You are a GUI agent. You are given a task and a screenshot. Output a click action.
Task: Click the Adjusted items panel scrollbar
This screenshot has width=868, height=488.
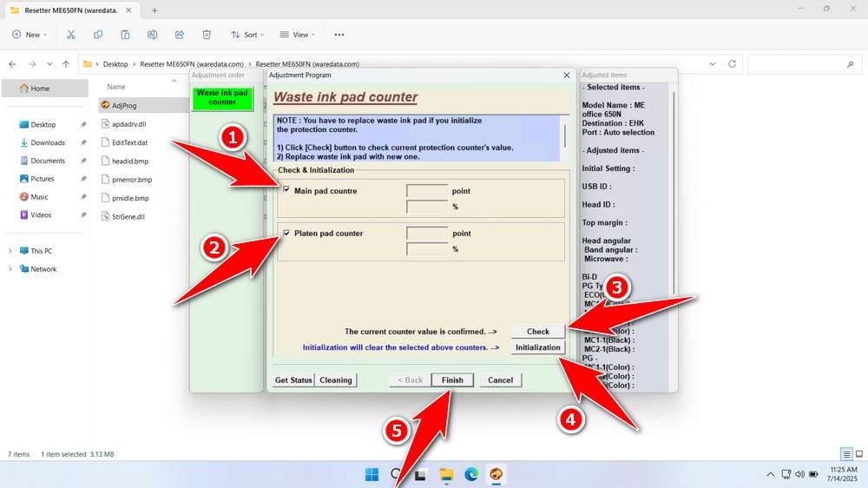click(674, 194)
